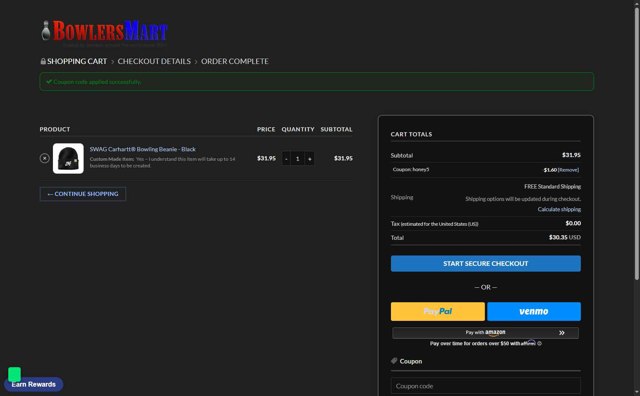Open the Calculate shipping link
Screen dimensions: 640x396
click(x=559, y=209)
